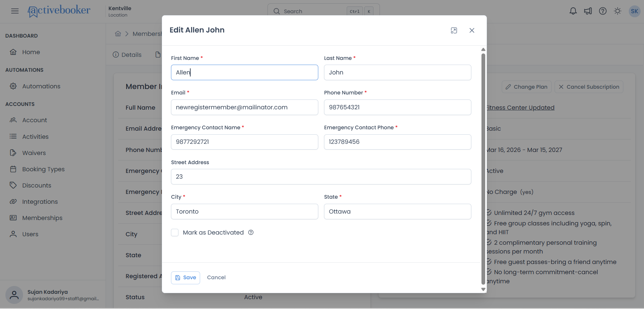Edit the State field
Image resolution: width=644 pixels, height=309 pixels.
398,212
